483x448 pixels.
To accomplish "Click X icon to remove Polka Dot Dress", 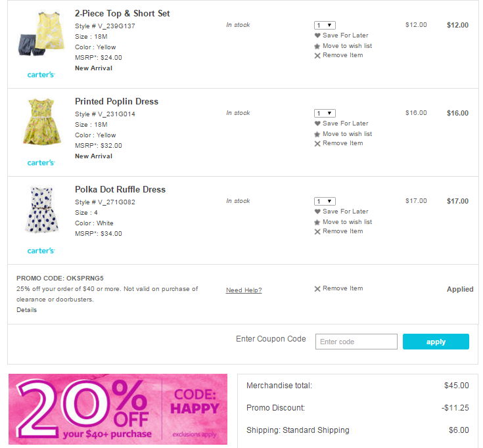I will 317,231.
